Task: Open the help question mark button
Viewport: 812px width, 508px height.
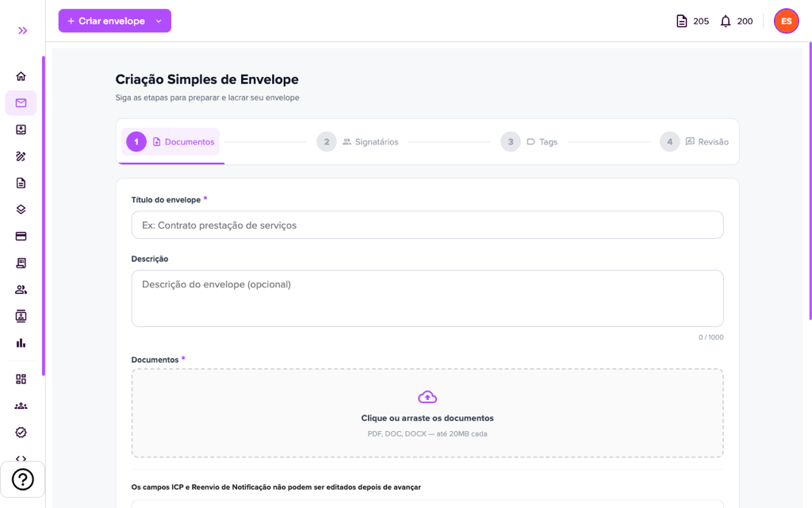Action: [23, 479]
